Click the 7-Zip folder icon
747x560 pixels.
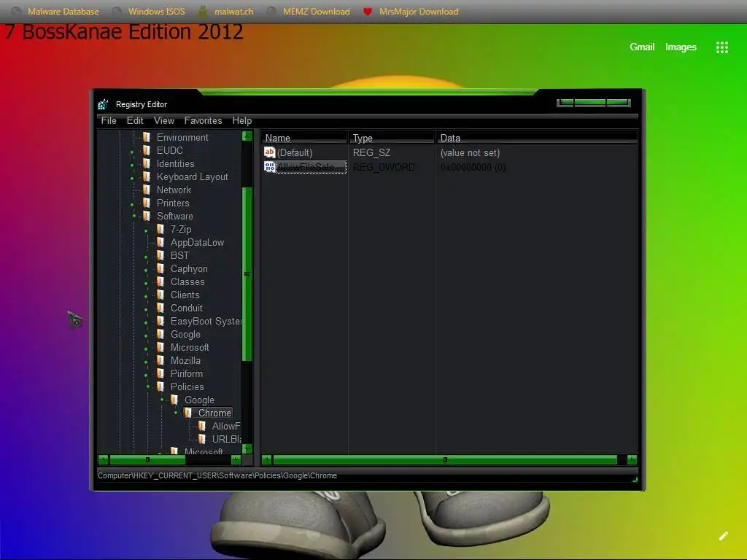tap(160, 229)
